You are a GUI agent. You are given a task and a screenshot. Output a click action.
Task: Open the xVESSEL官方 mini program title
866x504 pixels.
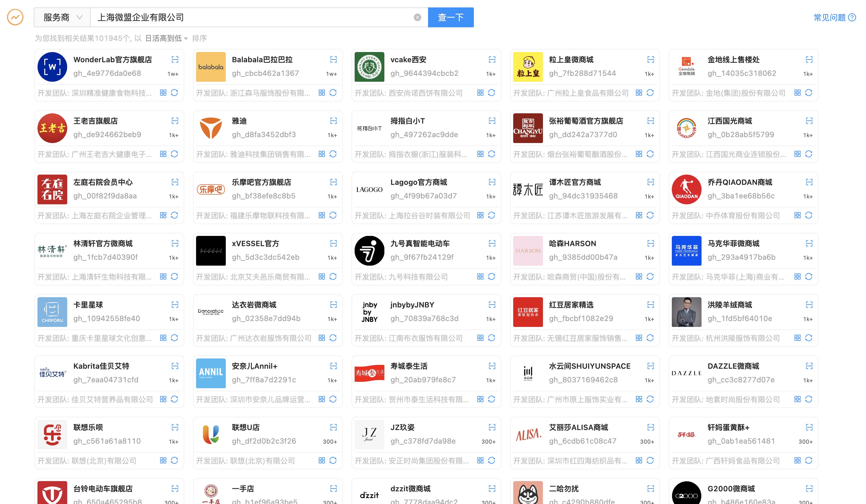pos(255,244)
